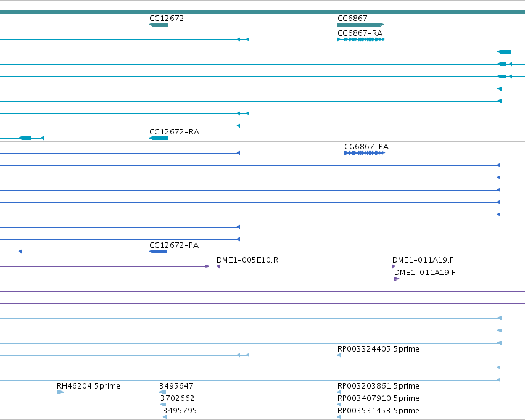Select the RP003407910.5prime arrow glyph

point(339,405)
